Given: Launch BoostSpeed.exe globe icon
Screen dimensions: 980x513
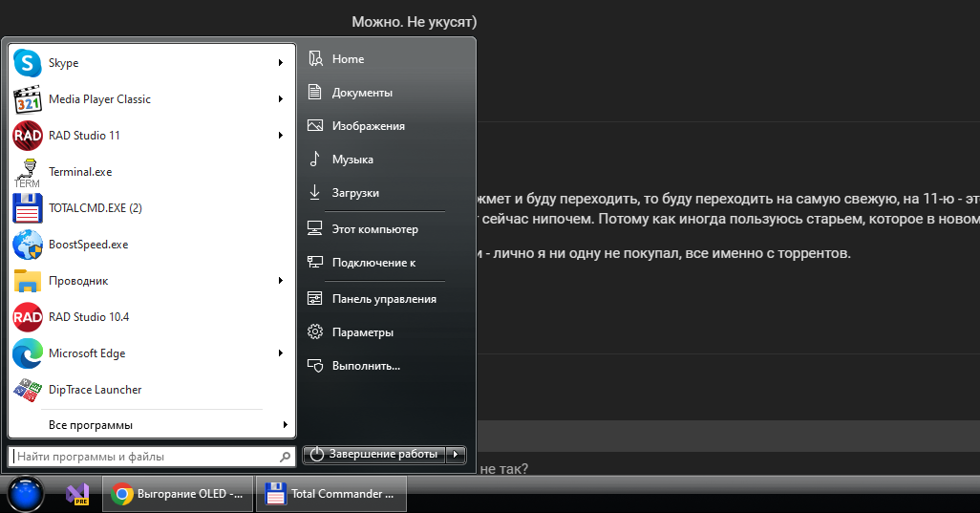Looking at the screenshot, I should coord(28,245).
